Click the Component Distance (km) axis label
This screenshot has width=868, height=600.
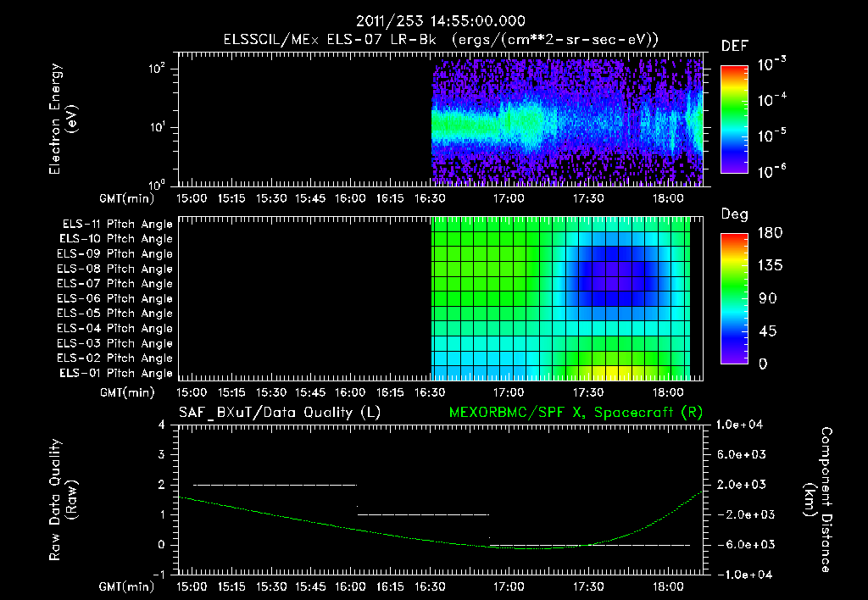coord(818,499)
